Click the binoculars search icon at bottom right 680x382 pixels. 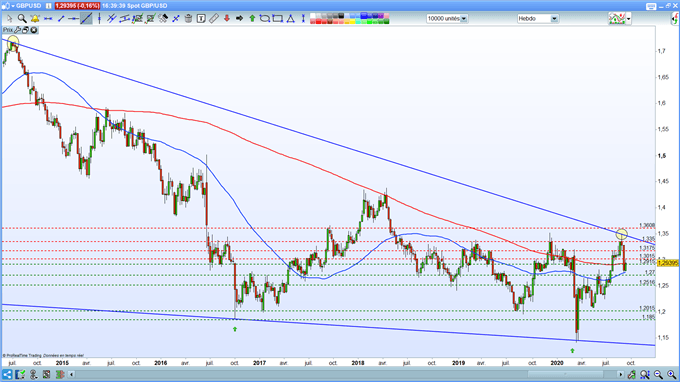644,374
